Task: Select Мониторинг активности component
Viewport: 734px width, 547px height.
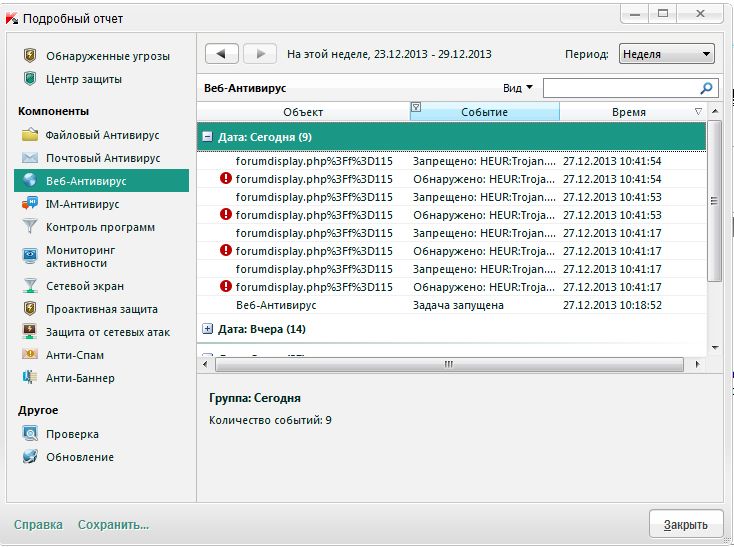Action: click(x=81, y=256)
